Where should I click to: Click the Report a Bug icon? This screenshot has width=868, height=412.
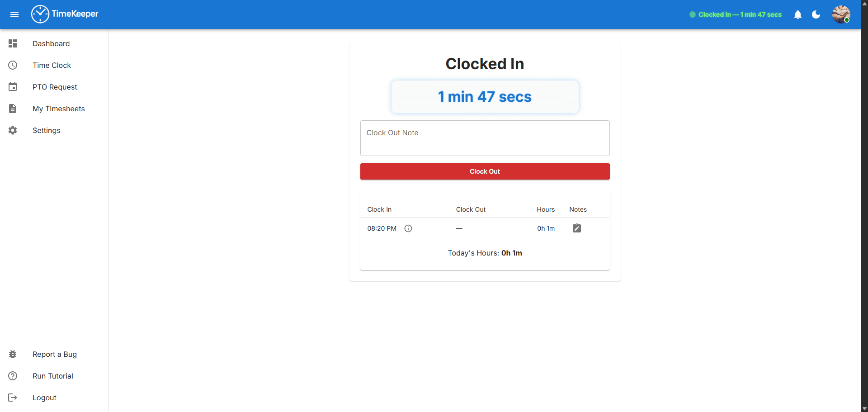pyautogui.click(x=13, y=354)
